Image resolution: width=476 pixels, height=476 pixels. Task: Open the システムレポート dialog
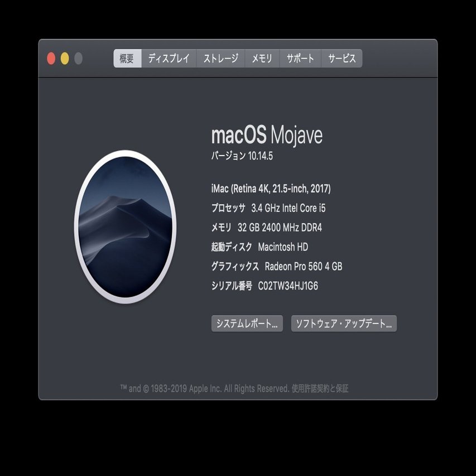coord(247,323)
